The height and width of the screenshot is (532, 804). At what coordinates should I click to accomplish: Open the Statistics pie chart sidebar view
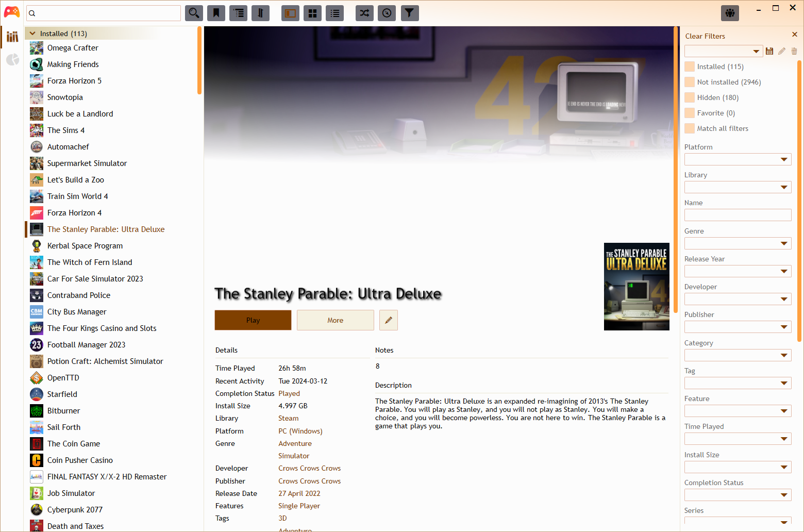(x=12, y=60)
